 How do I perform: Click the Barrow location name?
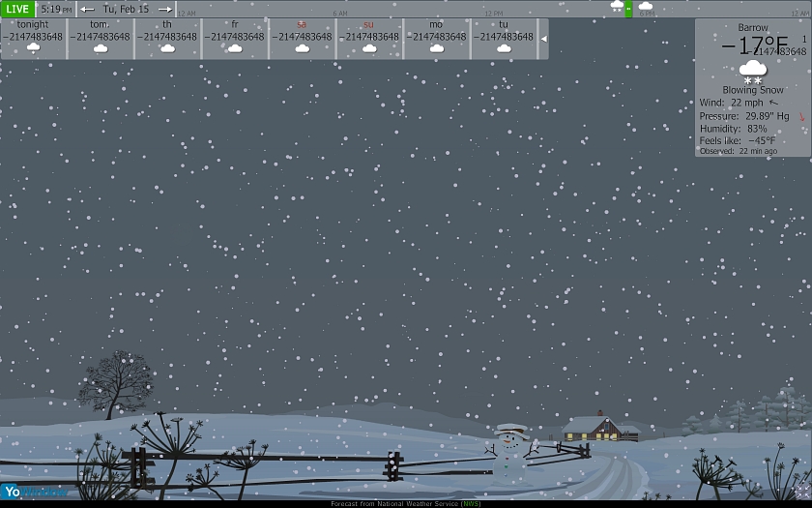pyautogui.click(x=753, y=28)
